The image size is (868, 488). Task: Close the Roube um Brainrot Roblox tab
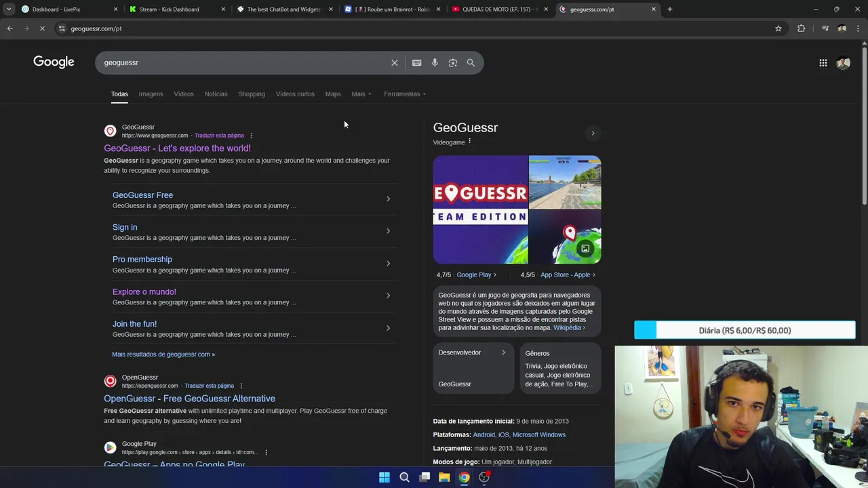click(x=438, y=9)
